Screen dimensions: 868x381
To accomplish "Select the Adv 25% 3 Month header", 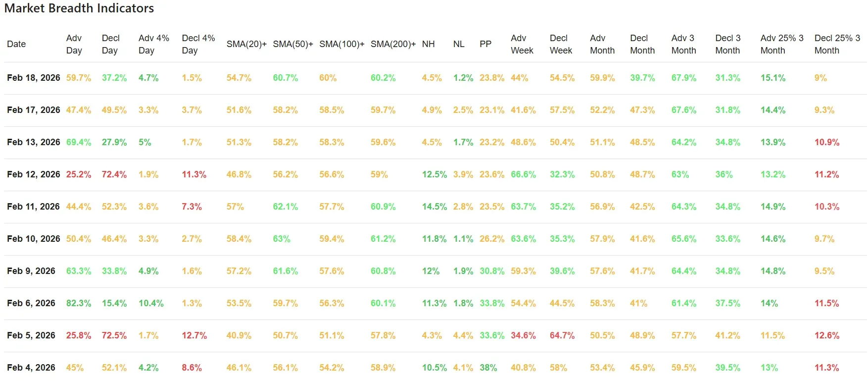I will point(781,44).
